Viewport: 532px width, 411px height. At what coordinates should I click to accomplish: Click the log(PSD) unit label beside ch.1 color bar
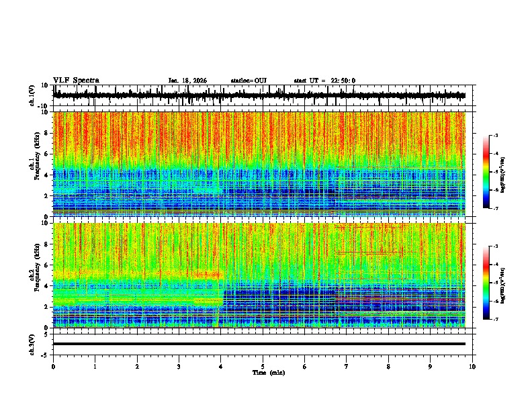(x=503, y=175)
